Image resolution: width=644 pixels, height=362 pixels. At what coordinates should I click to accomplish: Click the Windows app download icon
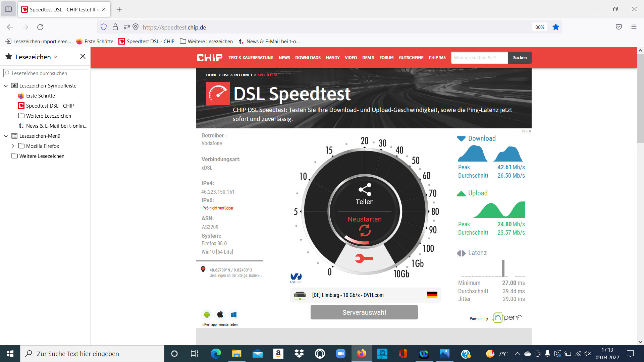(x=234, y=315)
